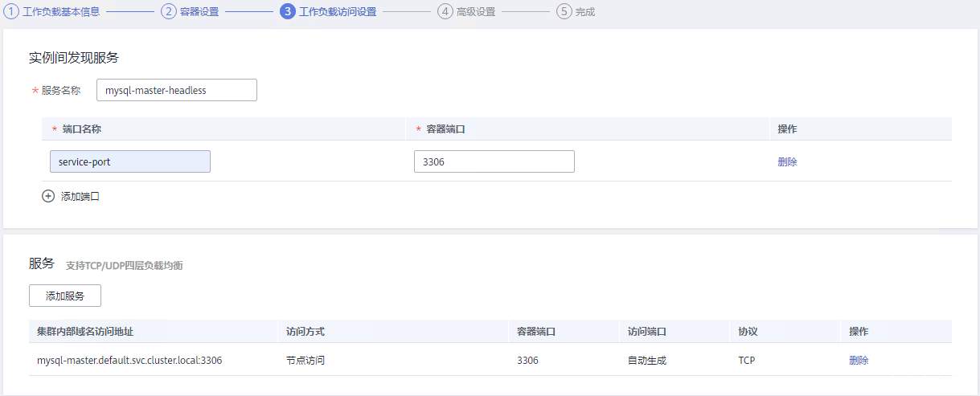Click the 完成 step label
This screenshot has width=980, height=396.
pyautogui.click(x=585, y=12)
